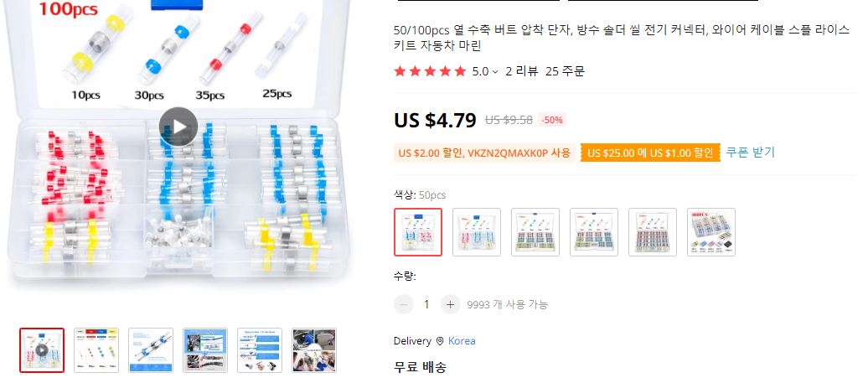Decrease quantity with the minus button
Screen dimensions: 868x383
(404, 304)
